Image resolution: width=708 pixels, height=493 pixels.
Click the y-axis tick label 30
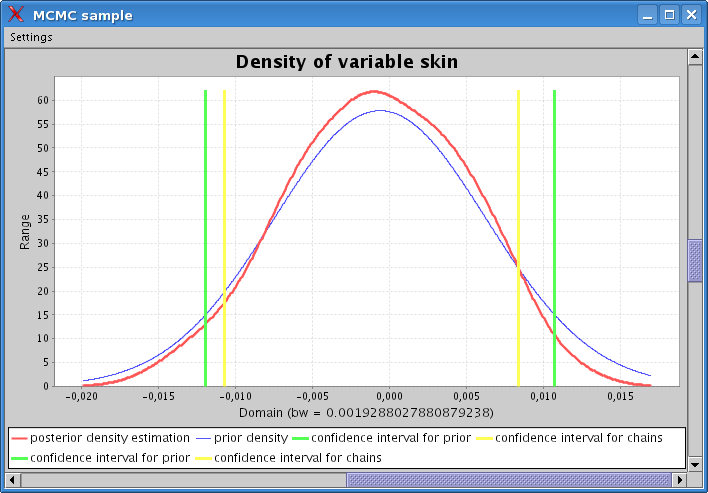click(43, 243)
